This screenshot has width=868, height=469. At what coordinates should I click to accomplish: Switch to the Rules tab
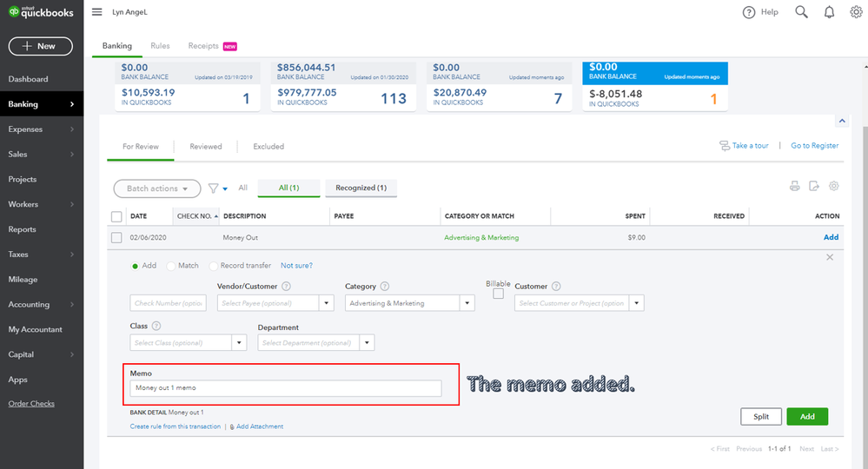tap(160, 46)
